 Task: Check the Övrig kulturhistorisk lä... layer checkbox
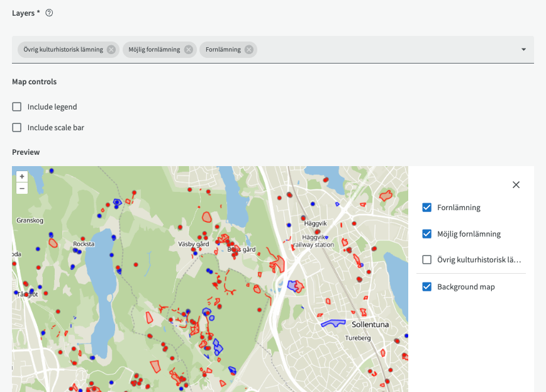(x=426, y=260)
